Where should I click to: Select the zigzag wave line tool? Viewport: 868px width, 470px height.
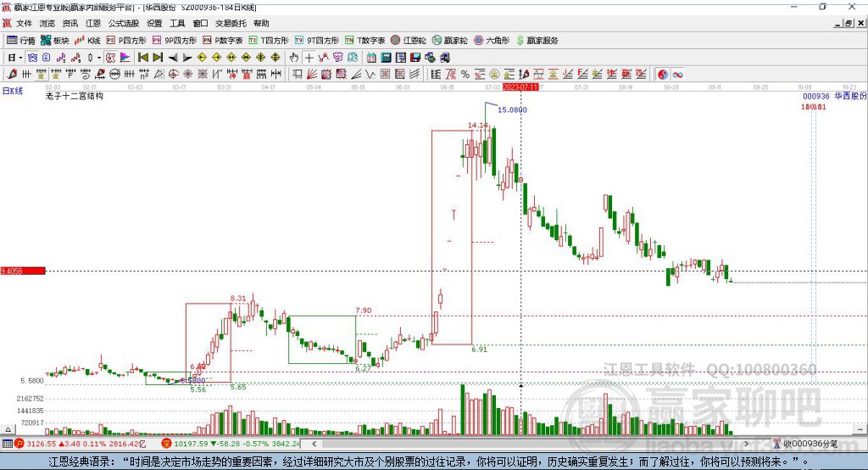[370, 75]
